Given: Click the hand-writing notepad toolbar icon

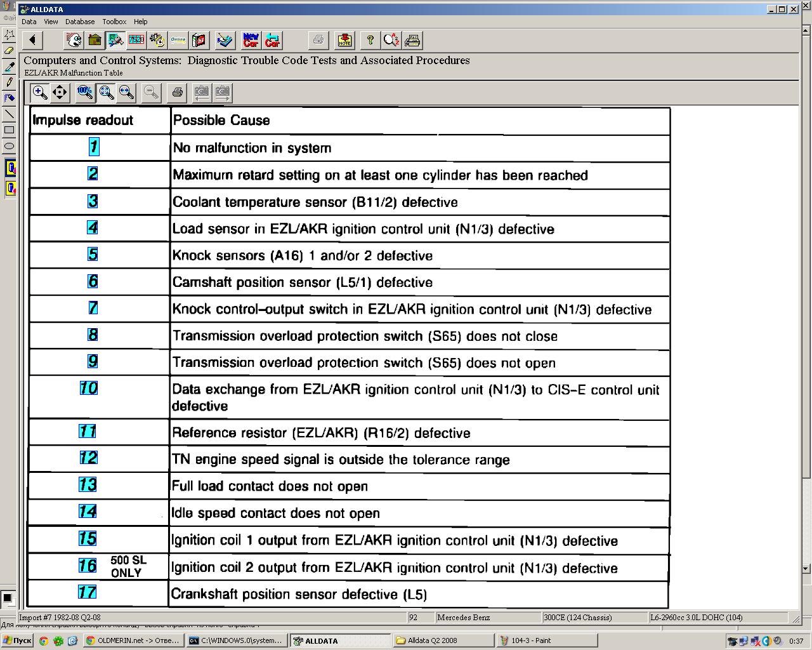Looking at the screenshot, I should (x=225, y=41).
